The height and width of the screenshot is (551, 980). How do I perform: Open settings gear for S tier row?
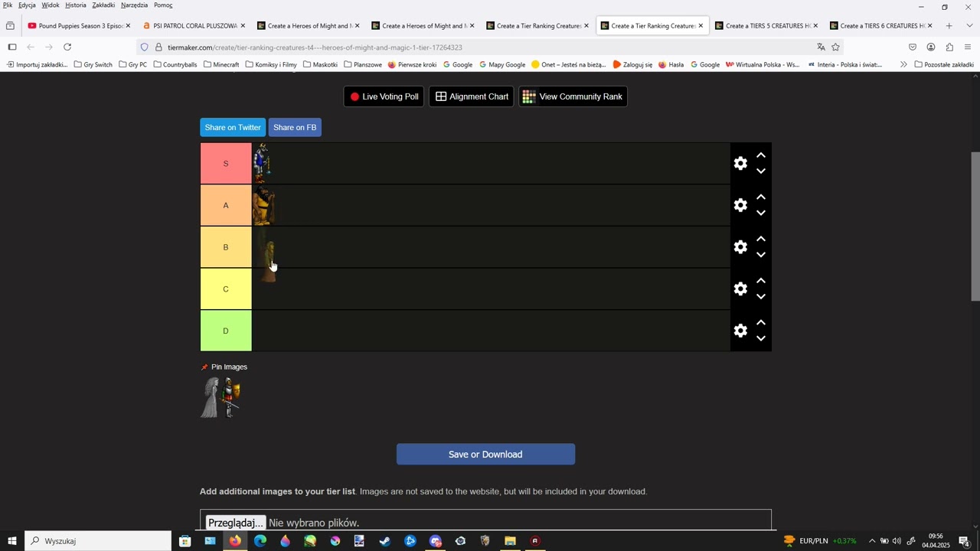[740, 164]
